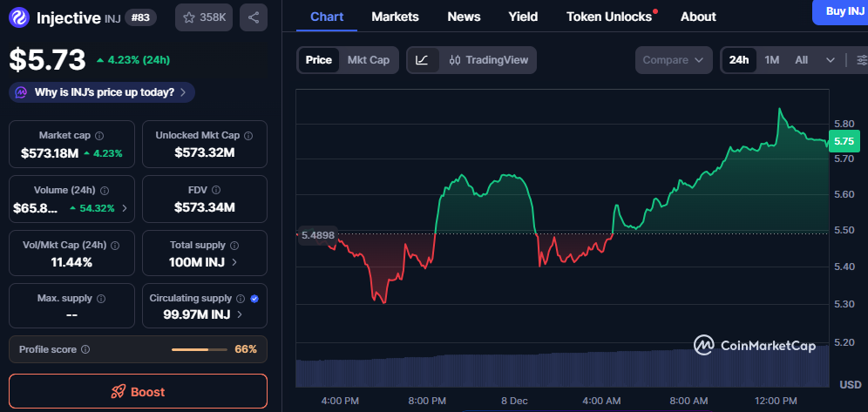The width and height of the screenshot is (868, 412).
Task: Add Injective to watchlist via star button
Action: [203, 17]
